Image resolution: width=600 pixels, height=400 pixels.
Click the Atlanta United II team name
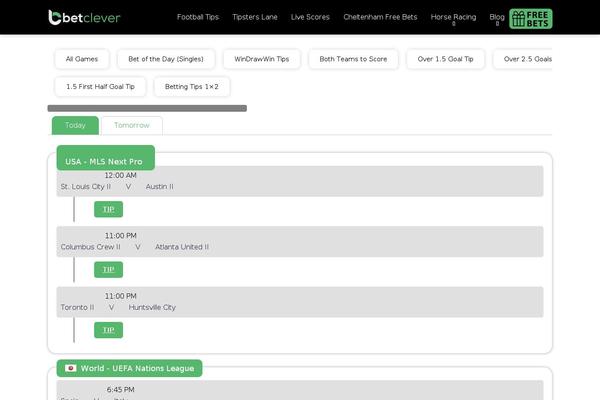182,247
